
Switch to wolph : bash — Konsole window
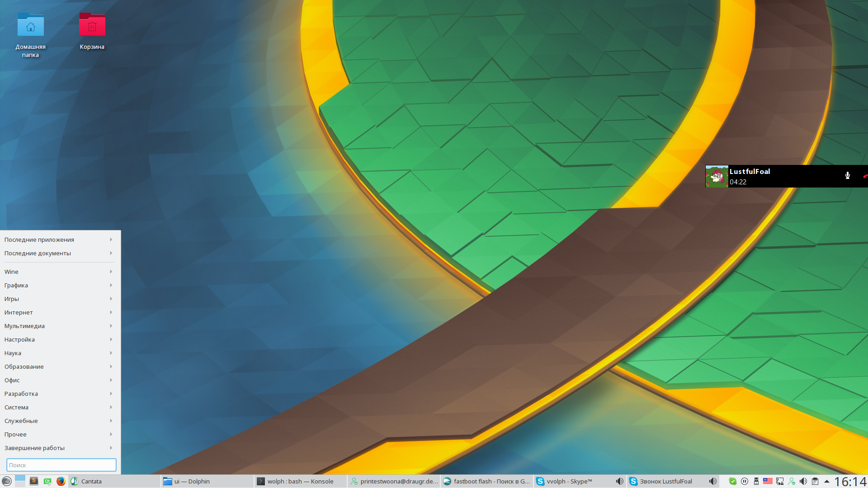(x=301, y=481)
